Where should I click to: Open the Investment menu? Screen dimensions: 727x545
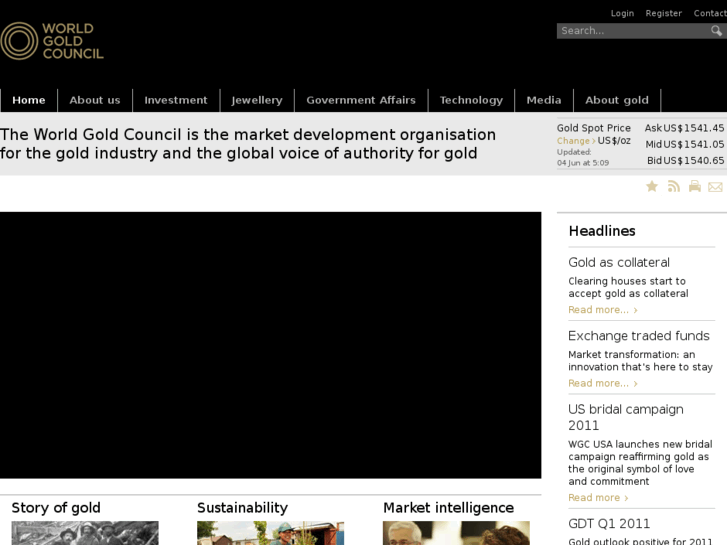tap(176, 100)
